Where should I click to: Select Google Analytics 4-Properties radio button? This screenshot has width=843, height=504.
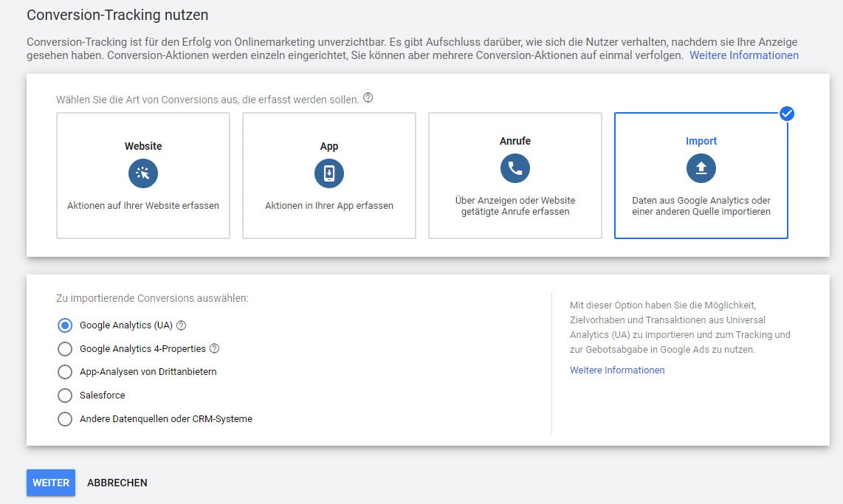pos(64,349)
